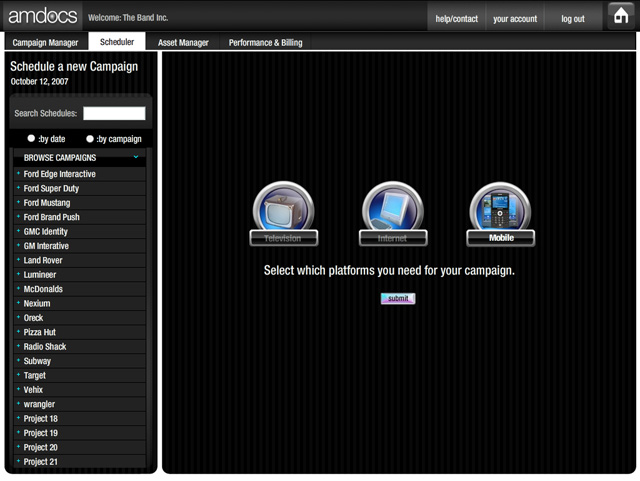
Task: Select the by campaign radio button
Action: pos(90,139)
